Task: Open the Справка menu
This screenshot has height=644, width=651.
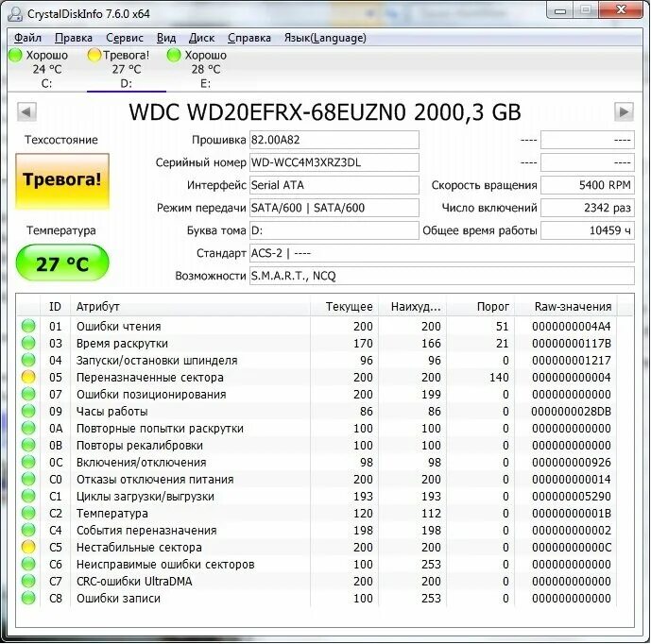Action: 249,38
